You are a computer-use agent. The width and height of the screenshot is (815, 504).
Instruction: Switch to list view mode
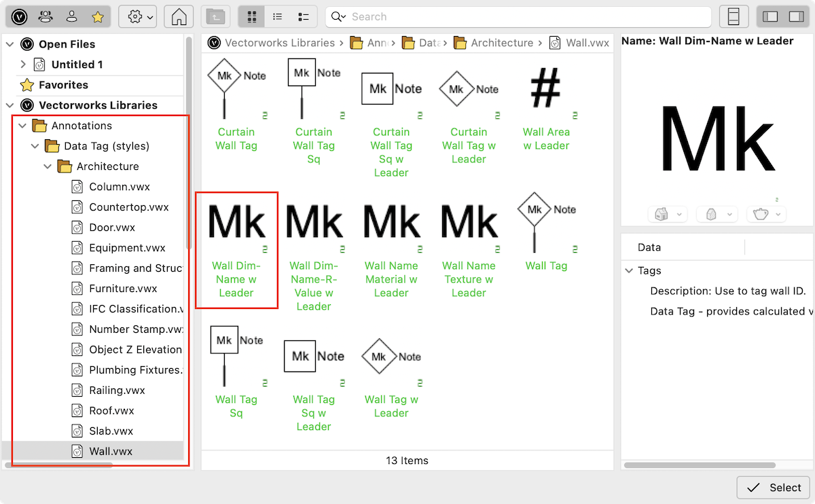tap(278, 17)
